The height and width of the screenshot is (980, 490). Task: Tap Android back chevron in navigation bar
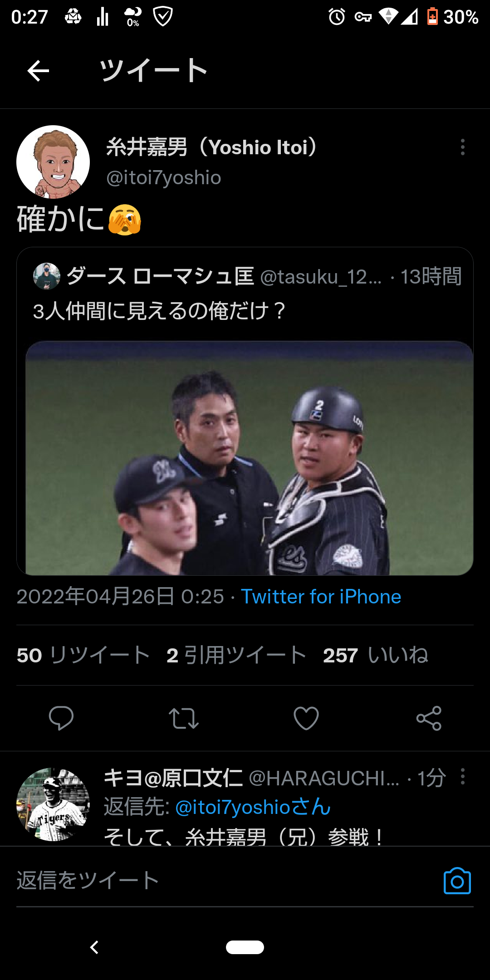tap(94, 947)
